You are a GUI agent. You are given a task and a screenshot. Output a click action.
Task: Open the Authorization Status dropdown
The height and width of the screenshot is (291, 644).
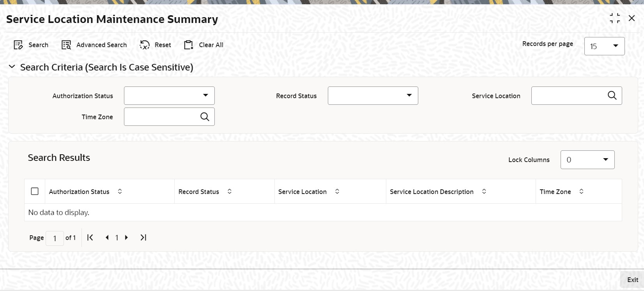[x=169, y=96]
